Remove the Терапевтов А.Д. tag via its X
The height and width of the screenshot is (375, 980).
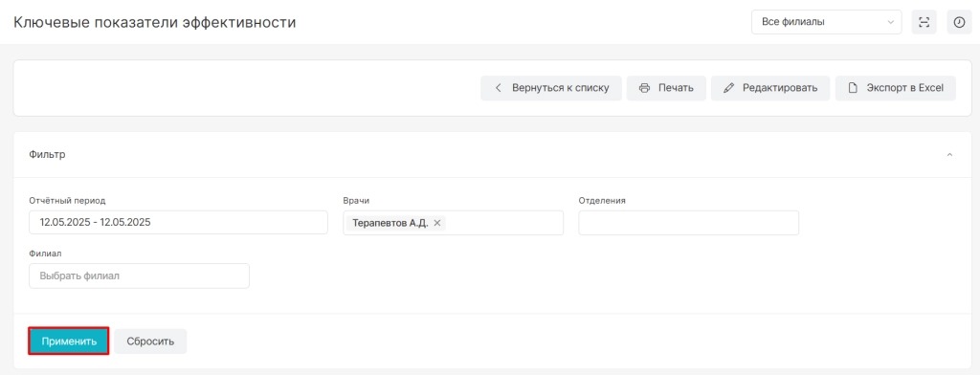(x=437, y=223)
